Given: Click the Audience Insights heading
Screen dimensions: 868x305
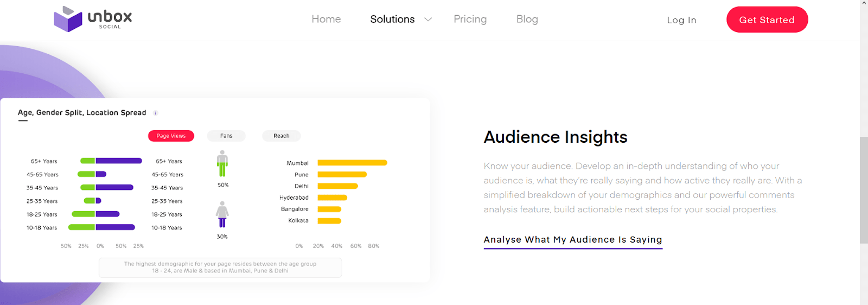Looking at the screenshot, I should (556, 137).
